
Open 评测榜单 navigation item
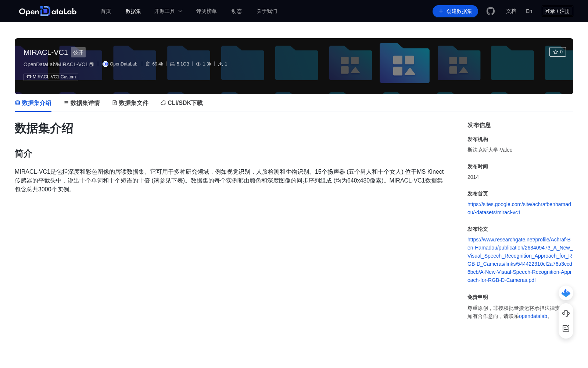coord(207,11)
